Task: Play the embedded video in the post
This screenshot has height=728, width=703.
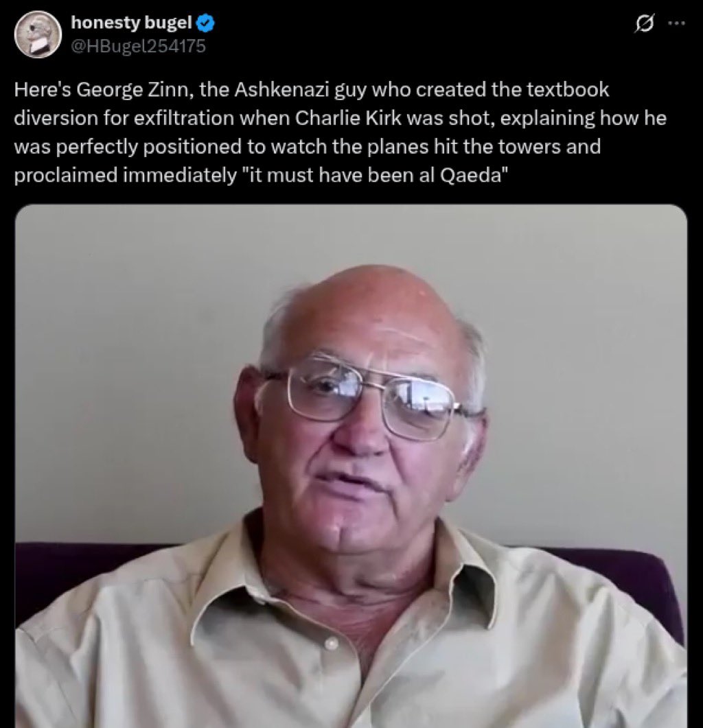Action: pos(351,466)
